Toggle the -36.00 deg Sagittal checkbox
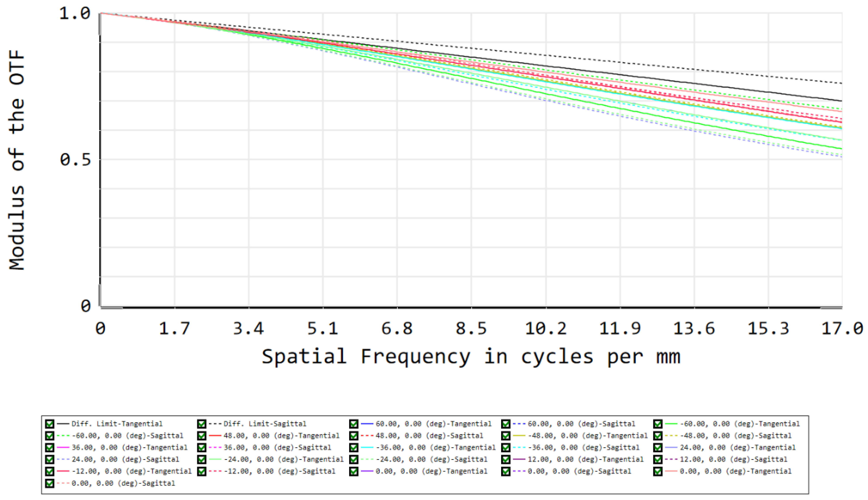Image resolution: width=868 pixels, height=500 pixels. 506,448
